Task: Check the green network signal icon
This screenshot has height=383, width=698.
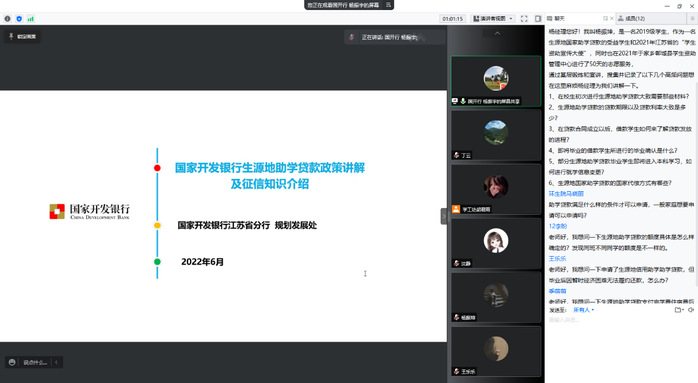Action: coord(30,19)
